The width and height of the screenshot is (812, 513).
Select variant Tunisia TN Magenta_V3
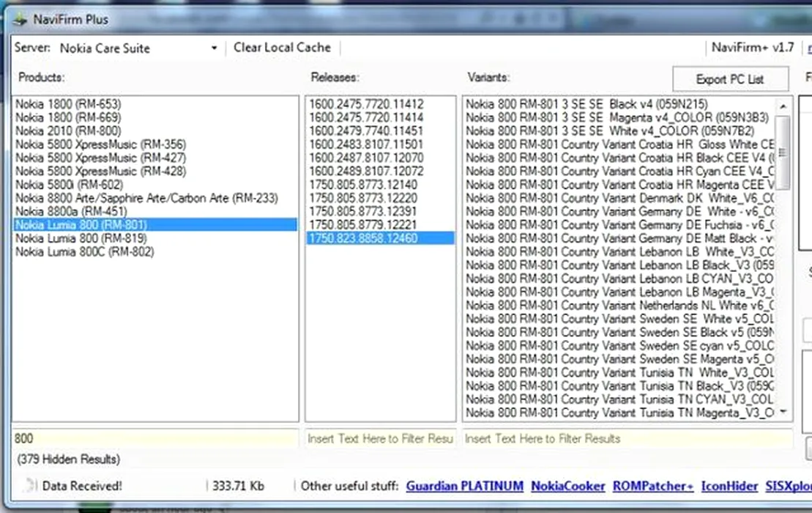pos(620,413)
